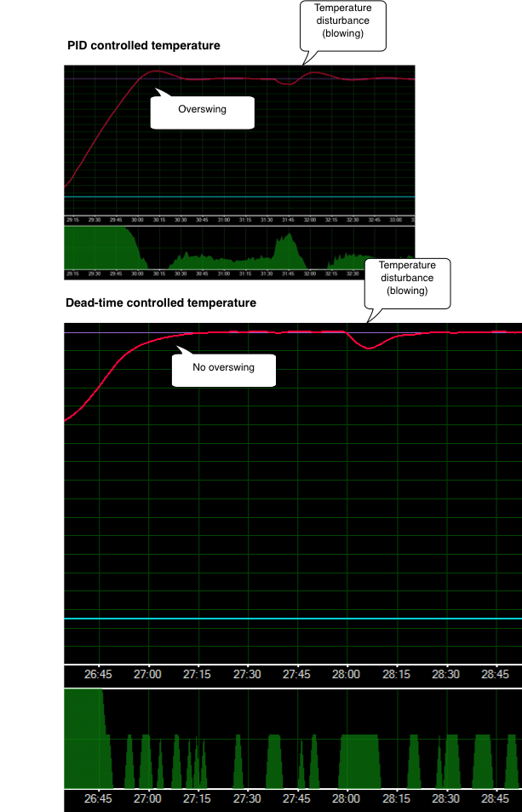Click the "Overswing" callout box
522x812 pixels.
click(x=202, y=111)
